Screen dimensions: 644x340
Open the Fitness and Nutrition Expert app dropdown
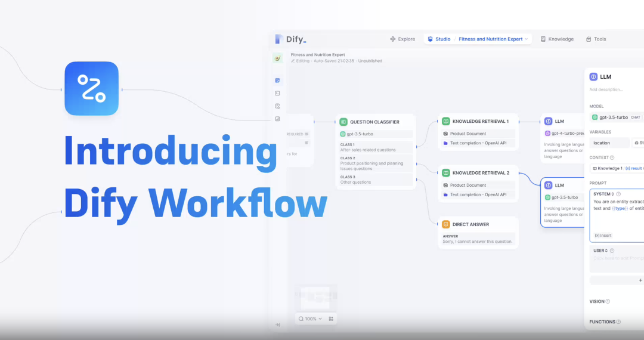tap(493, 39)
